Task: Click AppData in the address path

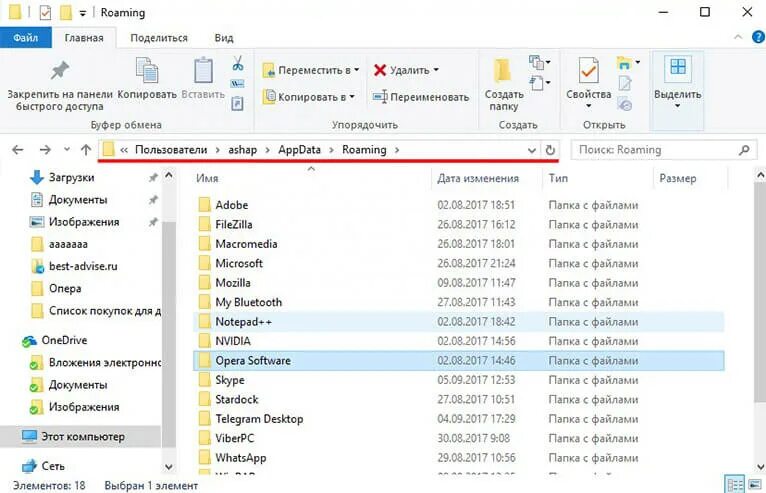Action: click(299, 150)
